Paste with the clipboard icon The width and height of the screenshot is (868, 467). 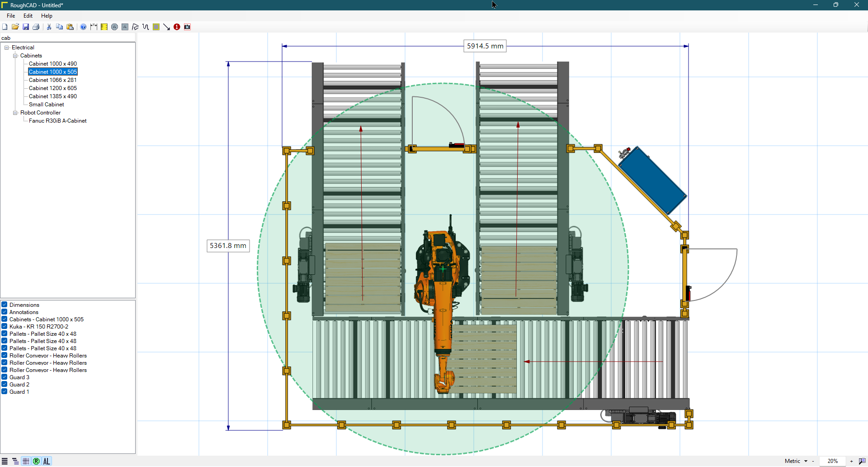point(70,27)
